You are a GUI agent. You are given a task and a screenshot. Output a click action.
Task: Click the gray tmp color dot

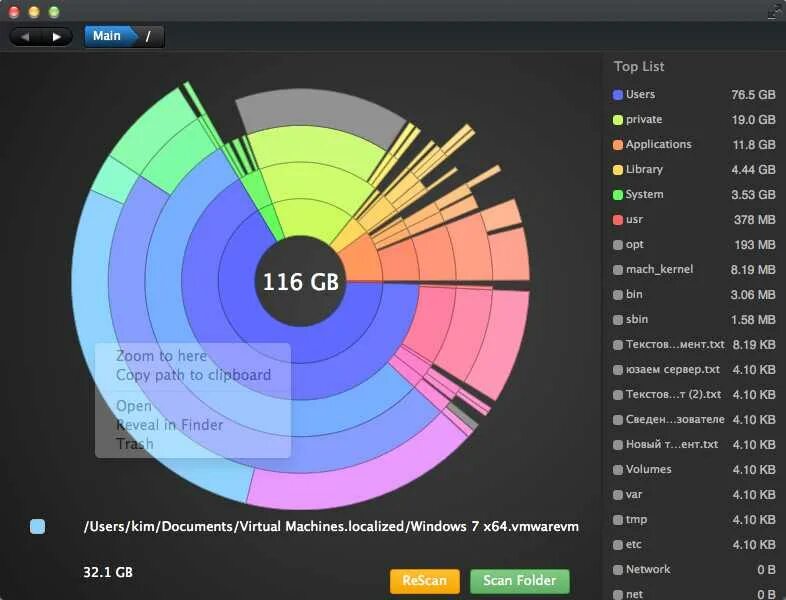(x=618, y=520)
